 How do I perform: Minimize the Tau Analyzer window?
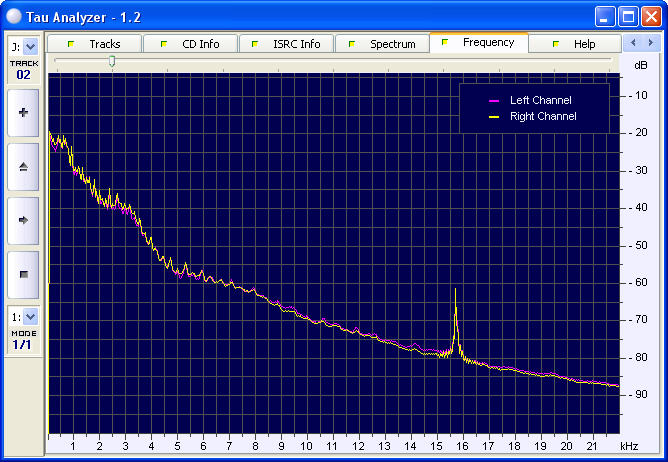605,17
